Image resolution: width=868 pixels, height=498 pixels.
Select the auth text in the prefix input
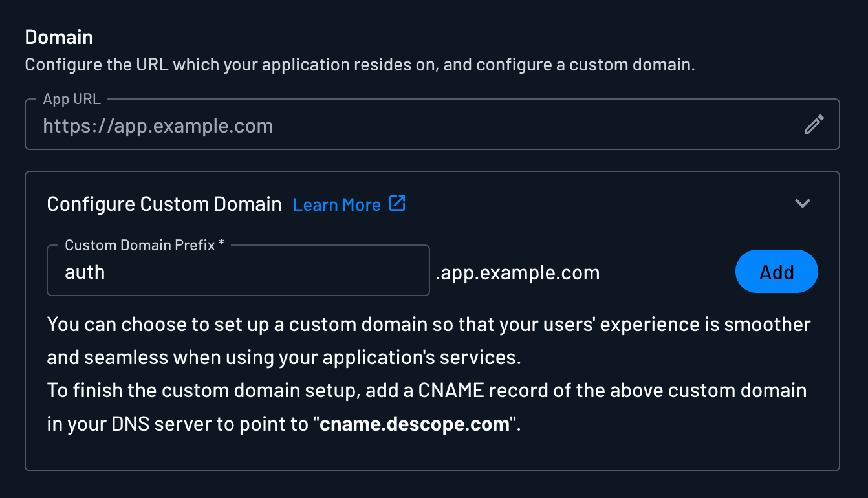click(85, 272)
